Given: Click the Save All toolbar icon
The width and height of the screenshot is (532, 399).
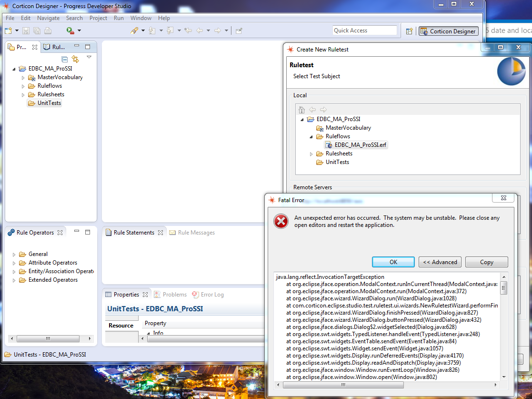Looking at the screenshot, I should (37, 31).
